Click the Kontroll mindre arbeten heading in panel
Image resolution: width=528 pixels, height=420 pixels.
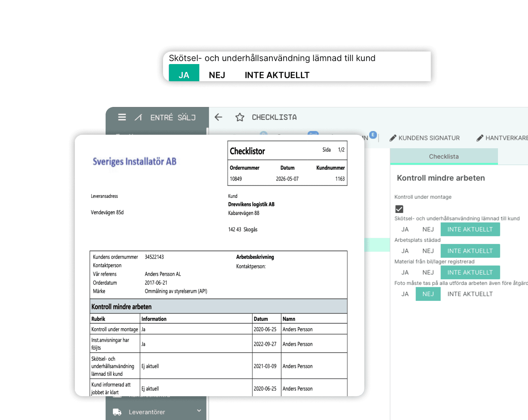441,178
